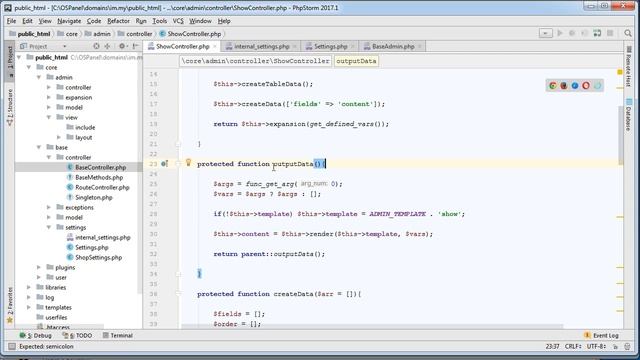Toggle fold marker at line 21 closing brace
Viewport: 640px width, 360px height.
point(178,144)
